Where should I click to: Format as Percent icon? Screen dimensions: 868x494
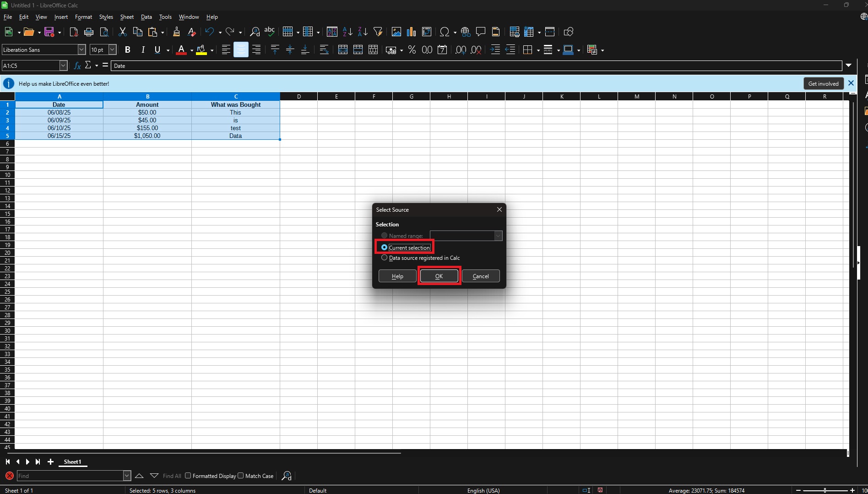(412, 50)
